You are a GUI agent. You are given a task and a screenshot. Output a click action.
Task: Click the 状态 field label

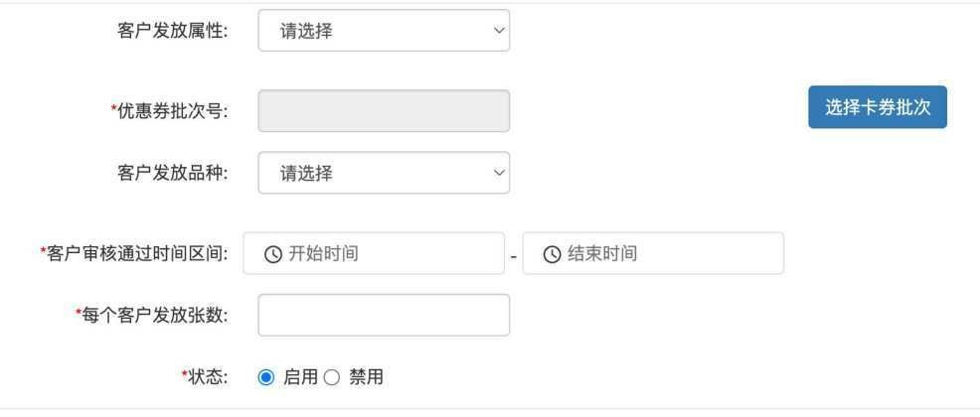[205, 377]
